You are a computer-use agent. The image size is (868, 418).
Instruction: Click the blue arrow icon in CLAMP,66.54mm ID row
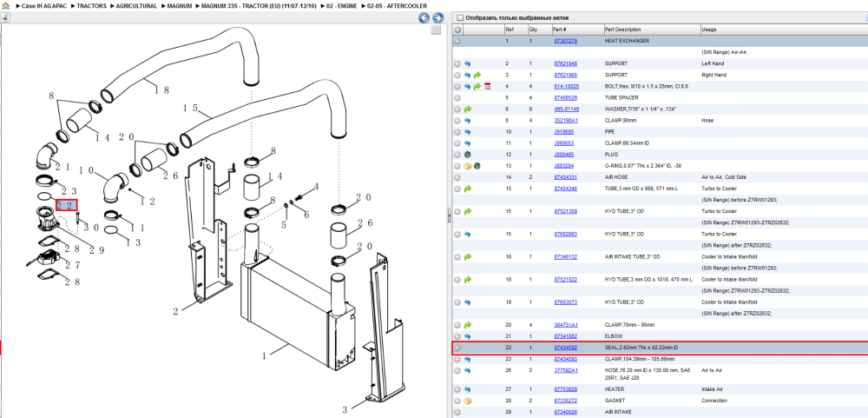[x=467, y=143]
